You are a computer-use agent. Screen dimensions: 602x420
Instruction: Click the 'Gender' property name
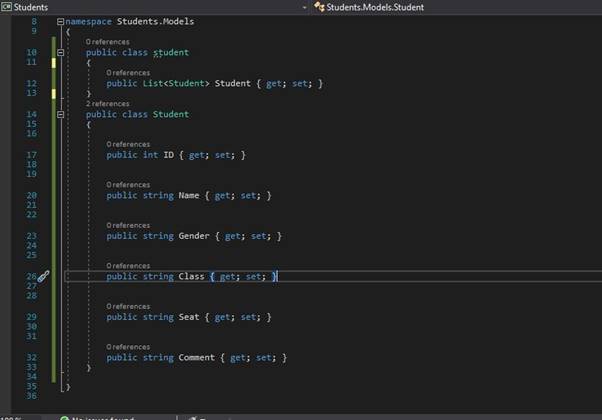pos(194,236)
